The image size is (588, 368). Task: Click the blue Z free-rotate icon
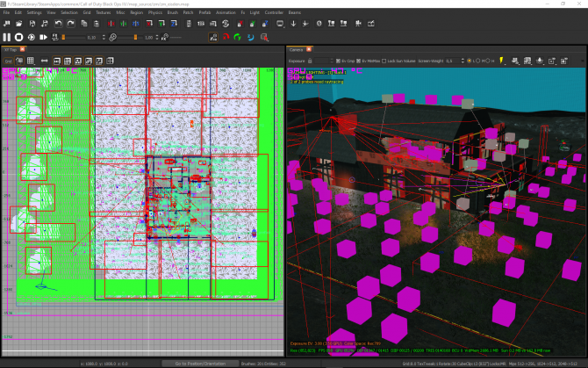(x=250, y=37)
